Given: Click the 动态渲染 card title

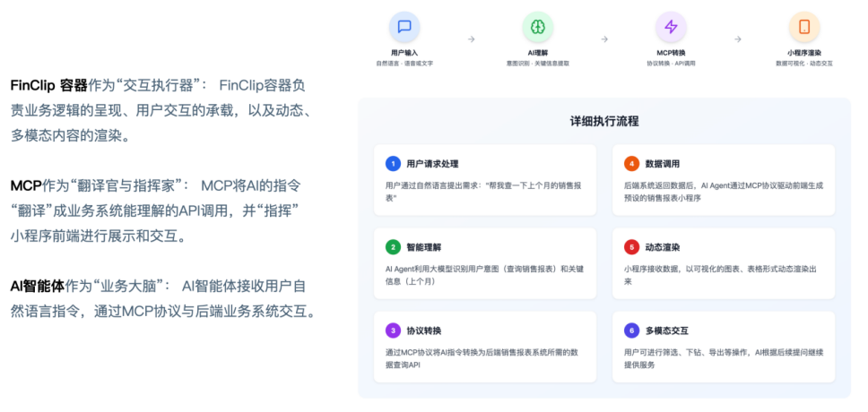Looking at the screenshot, I should (663, 248).
